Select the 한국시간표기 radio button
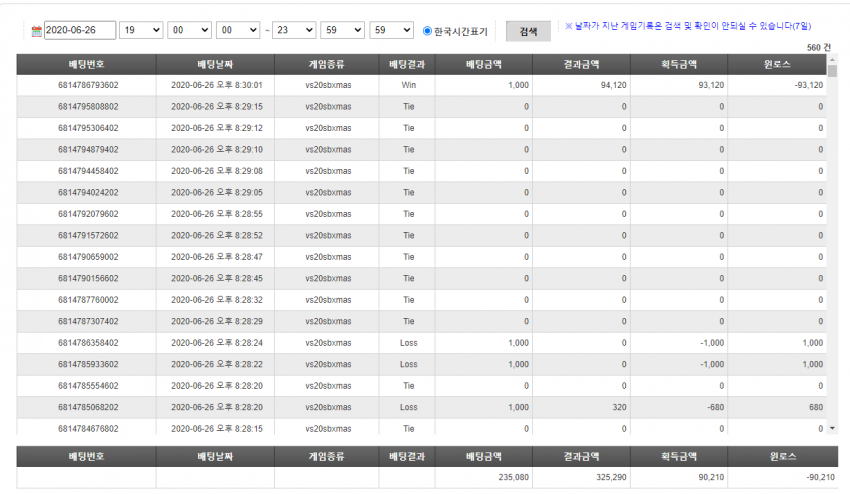Viewport: 850px width, 494px height. [427, 31]
